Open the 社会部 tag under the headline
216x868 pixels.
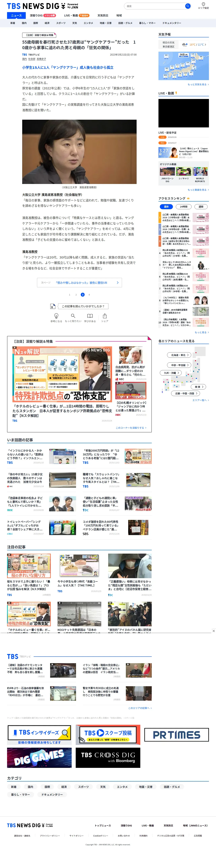pos(32,59)
